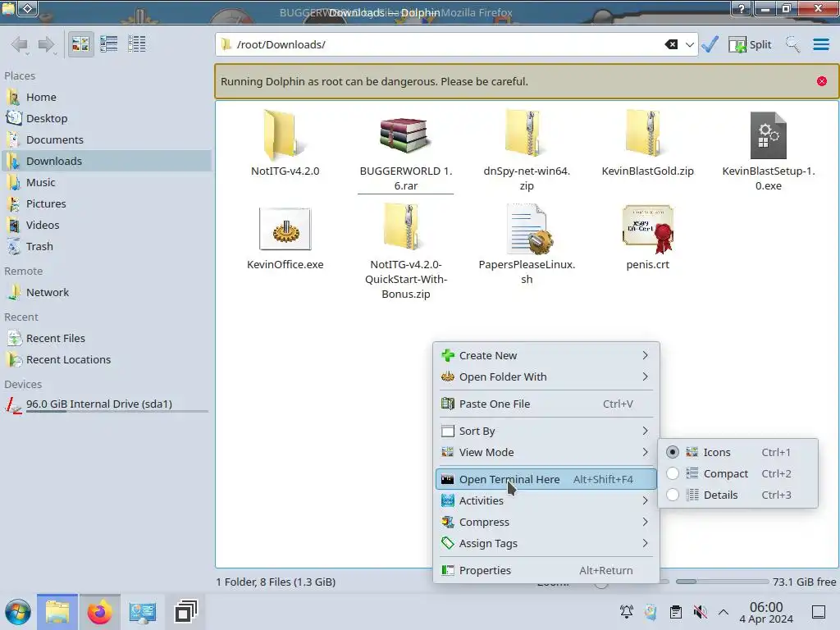840x630 pixels.
Task: Click the titlebar help question mark
Action: click(x=742, y=8)
